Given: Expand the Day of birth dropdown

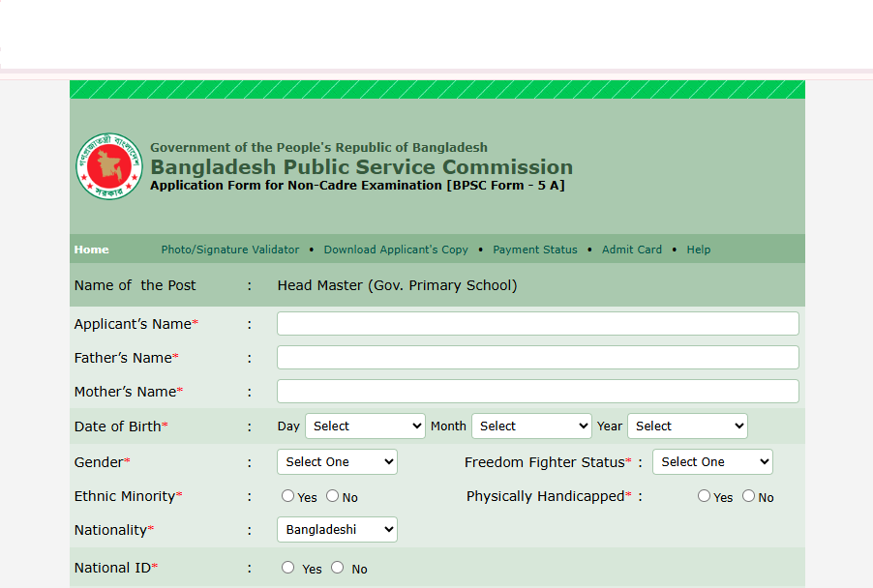Looking at the screenshot, I should click(x=365, y=426).
